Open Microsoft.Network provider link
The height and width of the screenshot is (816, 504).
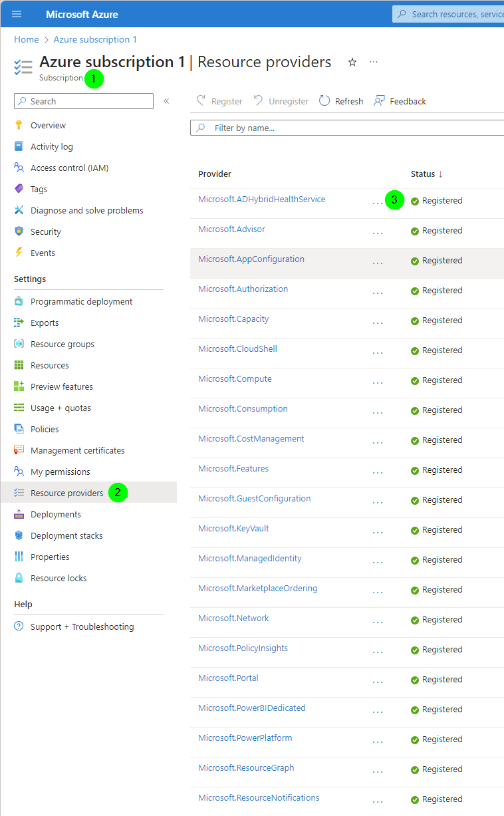tap(233, 618)
